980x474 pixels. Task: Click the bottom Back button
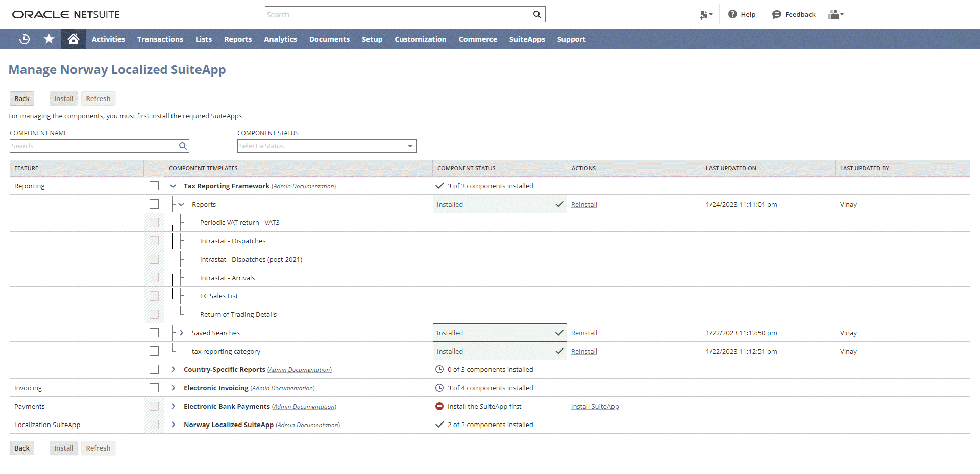tap(22, 448)
